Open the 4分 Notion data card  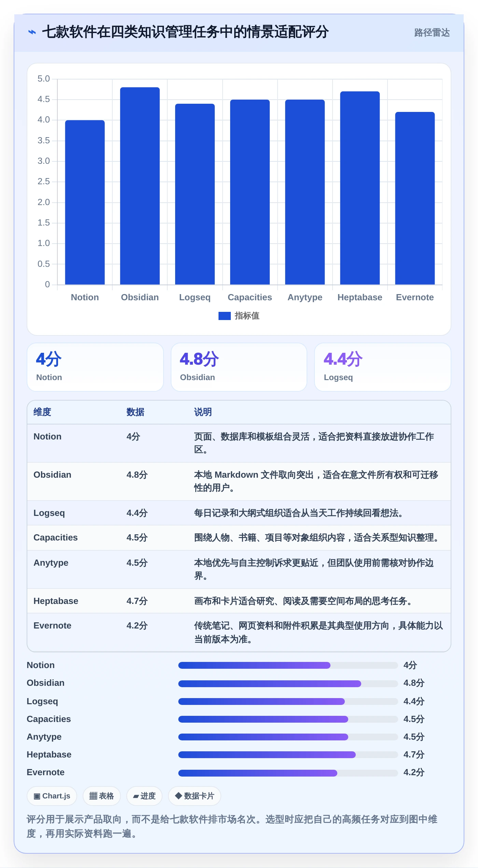(95, 367)
